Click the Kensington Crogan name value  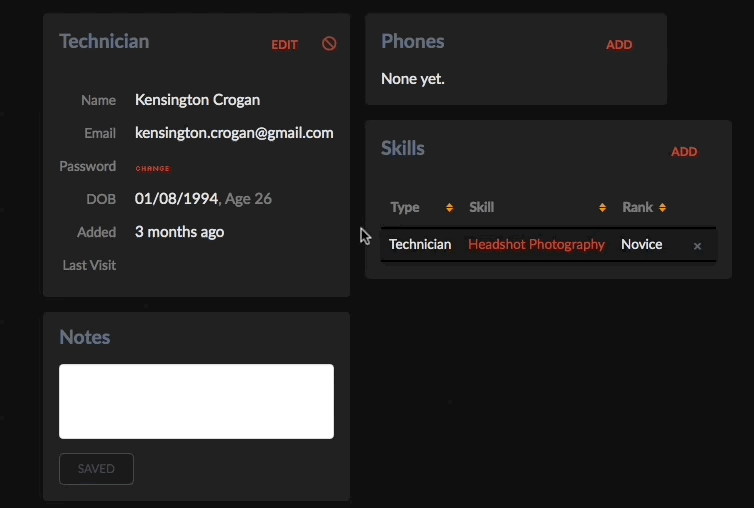(197, 100)
